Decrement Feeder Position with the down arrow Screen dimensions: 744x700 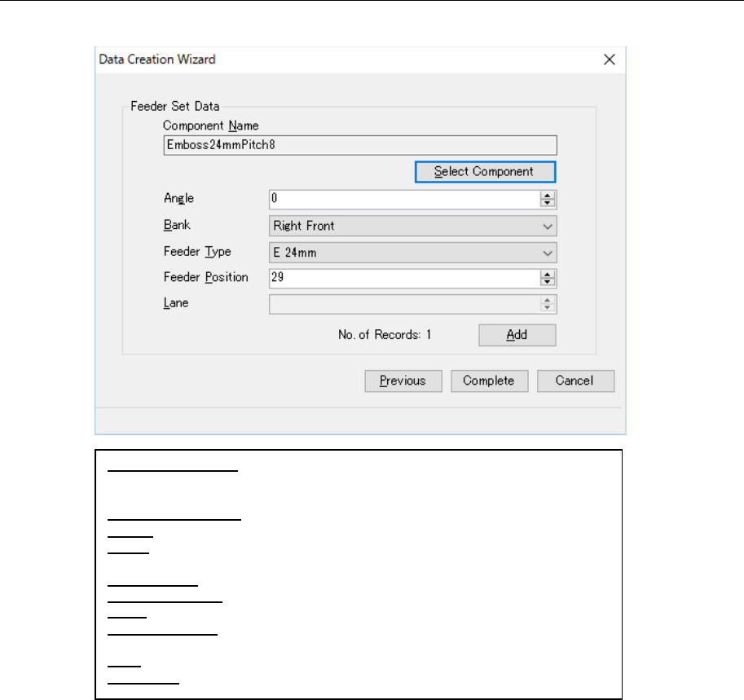pyautogui.click(x=548, y=282)
